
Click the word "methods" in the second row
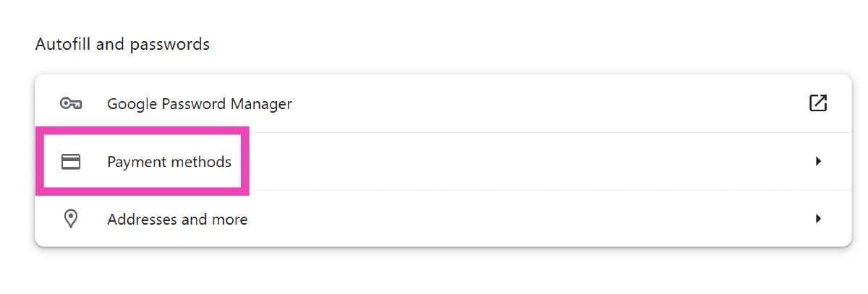click(x=200, y=161)
